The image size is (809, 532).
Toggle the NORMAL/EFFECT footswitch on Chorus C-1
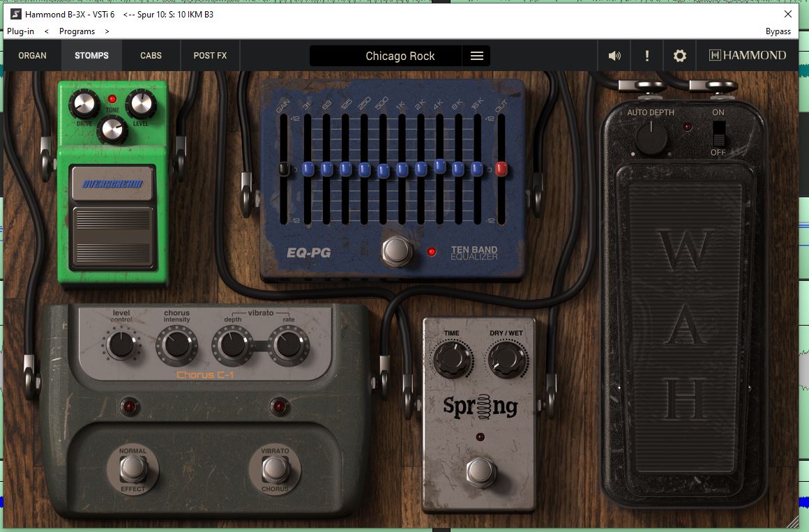(133, 469)
